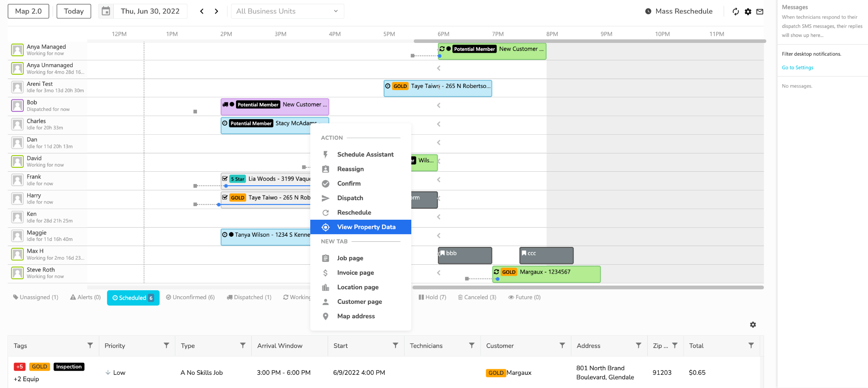Refresh the dispatch board via the refresh icon
Viewport: 868px width, 388px height.
(x=736, y=11)
